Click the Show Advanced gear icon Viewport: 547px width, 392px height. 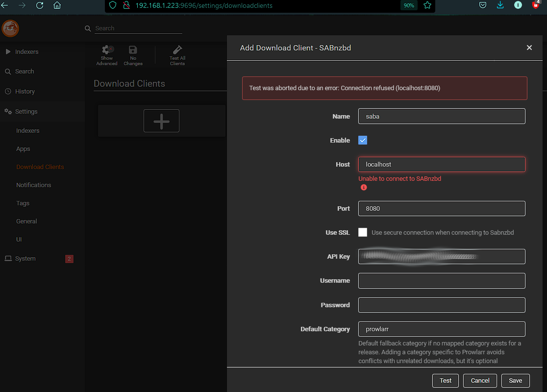tap(107, 50)
